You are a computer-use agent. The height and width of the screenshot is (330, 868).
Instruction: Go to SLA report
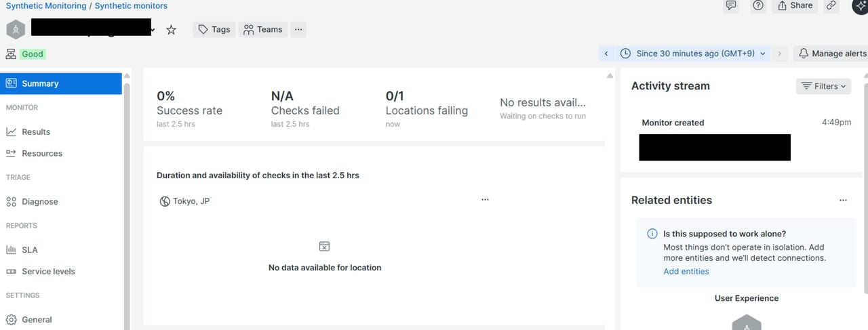30,250
